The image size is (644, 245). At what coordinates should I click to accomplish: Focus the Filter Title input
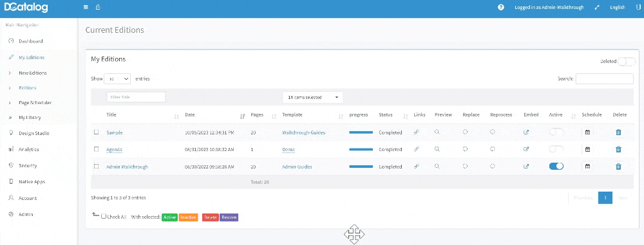tap(136, 97)
